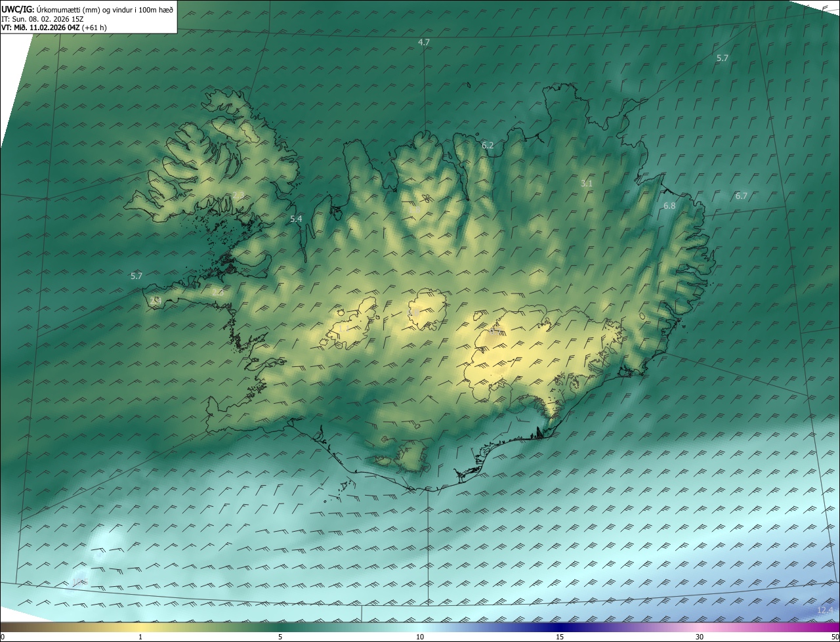Click the 6.2 value label on the north coast

point(488,145)
